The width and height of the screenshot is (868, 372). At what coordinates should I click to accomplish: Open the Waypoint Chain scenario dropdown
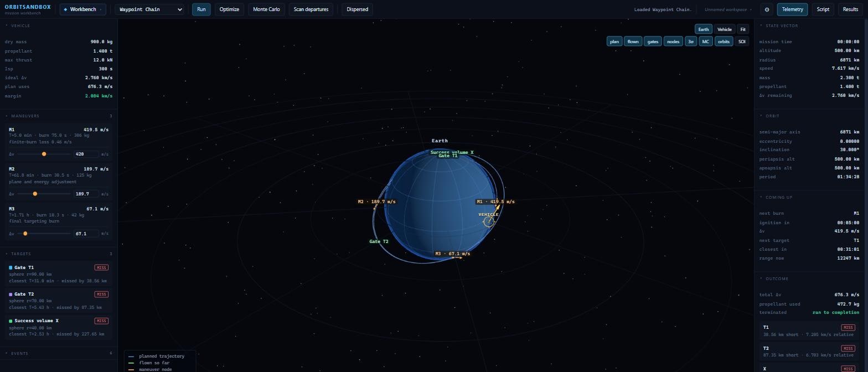click(149, 9)
